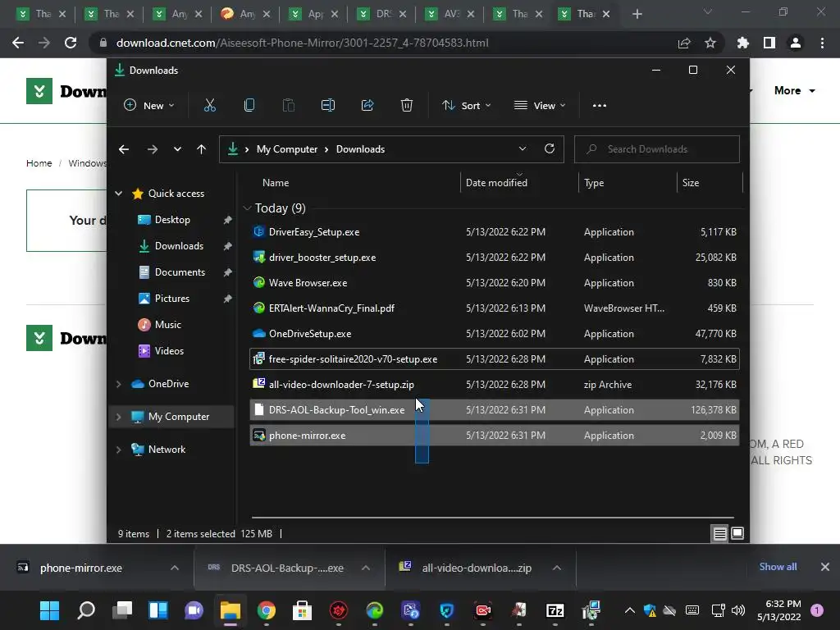Select Music in navigation pane
The width and height of the screenshot is (840, 630).
(167, 325)
